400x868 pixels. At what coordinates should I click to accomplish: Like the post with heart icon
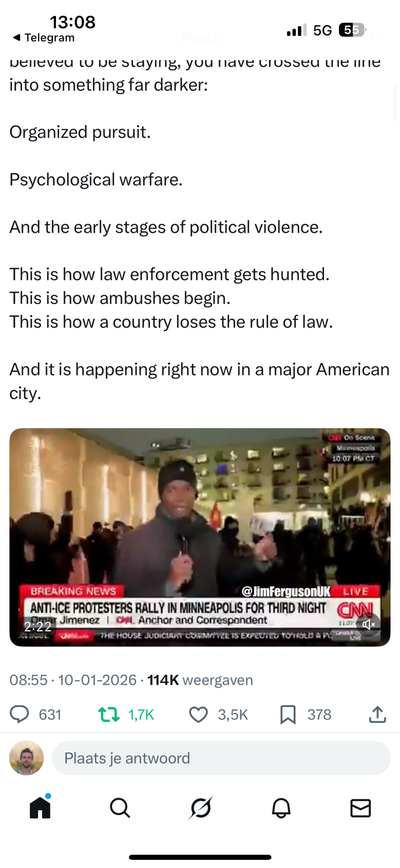(x=198, y=714)
